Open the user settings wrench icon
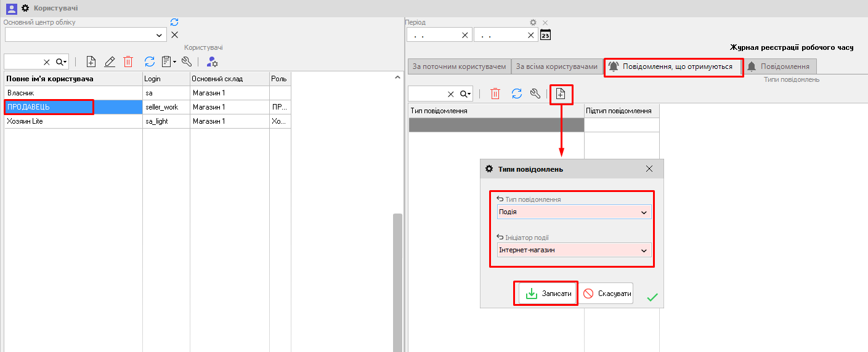The height and width of the screenshot is (352, 868). point(187,62)
